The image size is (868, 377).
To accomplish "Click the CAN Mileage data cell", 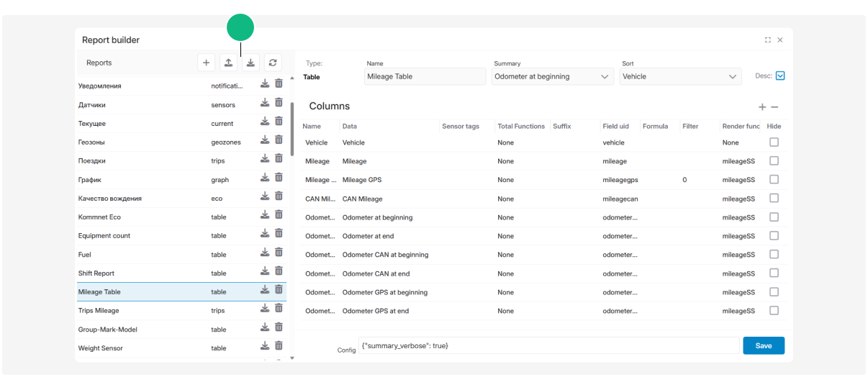I will coord(362,199).
